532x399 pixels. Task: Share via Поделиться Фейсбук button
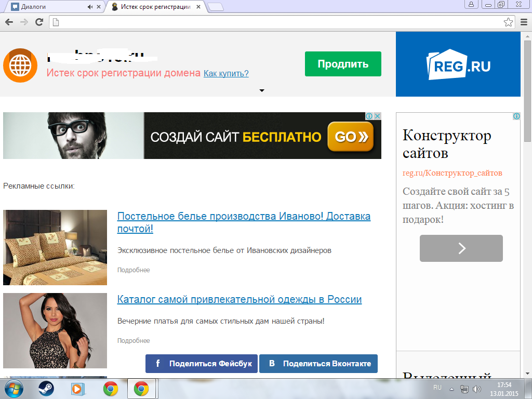tap(202, 364)
